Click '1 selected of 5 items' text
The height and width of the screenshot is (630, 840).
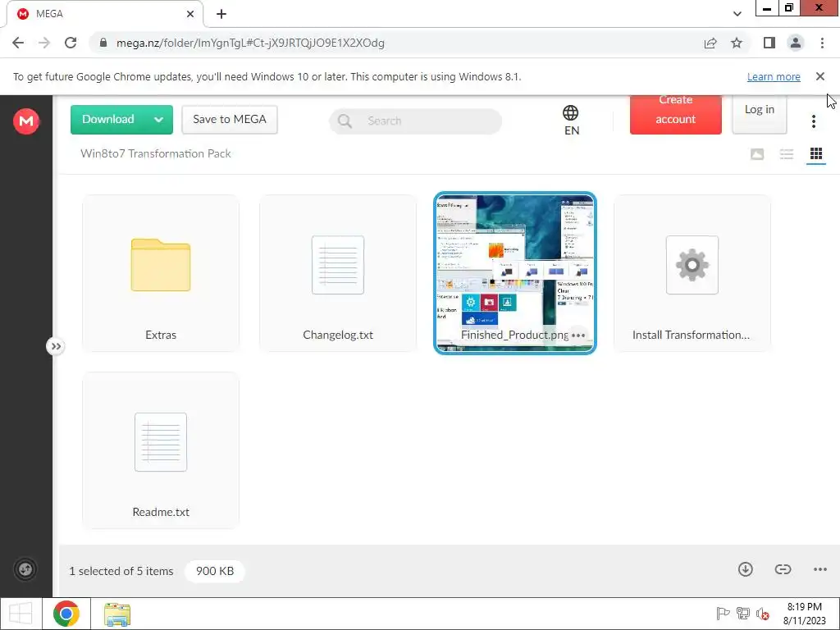pyautogui.click(x=121, y=571)
